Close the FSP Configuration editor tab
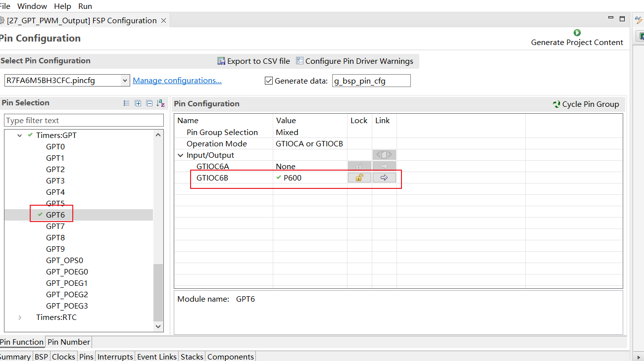Viewport: 644px width, 361px height. [x=163, y=21]
